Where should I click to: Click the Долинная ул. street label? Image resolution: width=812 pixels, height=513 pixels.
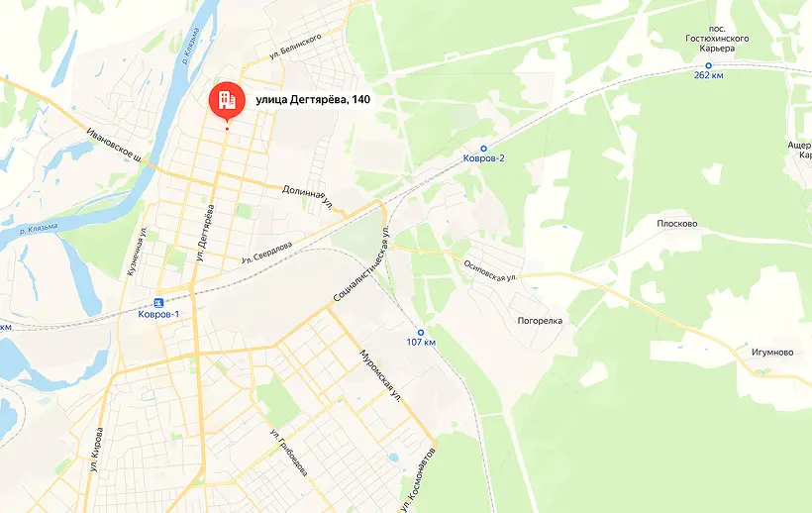[308, 197]
